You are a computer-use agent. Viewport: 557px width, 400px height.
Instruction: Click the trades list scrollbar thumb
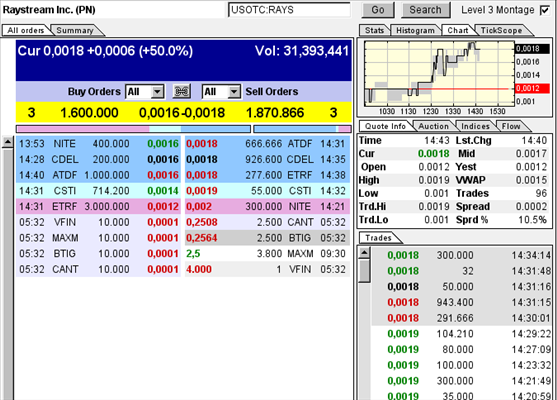pos(364,271)
